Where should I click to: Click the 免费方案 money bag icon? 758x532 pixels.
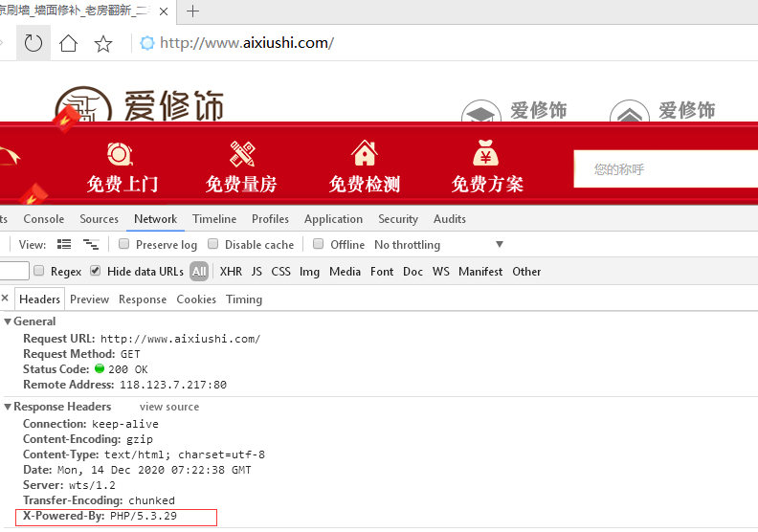click(x=486, y=153)
